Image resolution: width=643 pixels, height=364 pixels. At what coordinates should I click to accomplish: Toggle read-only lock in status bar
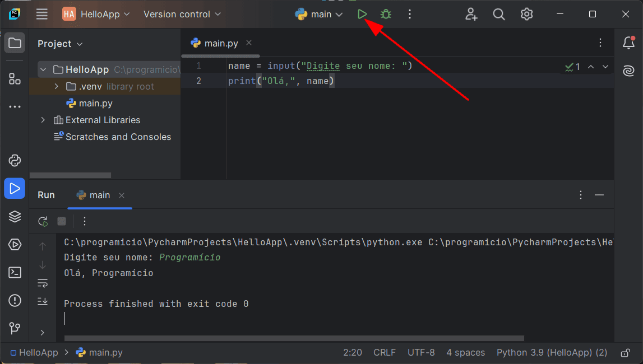(x=626, y=353)
